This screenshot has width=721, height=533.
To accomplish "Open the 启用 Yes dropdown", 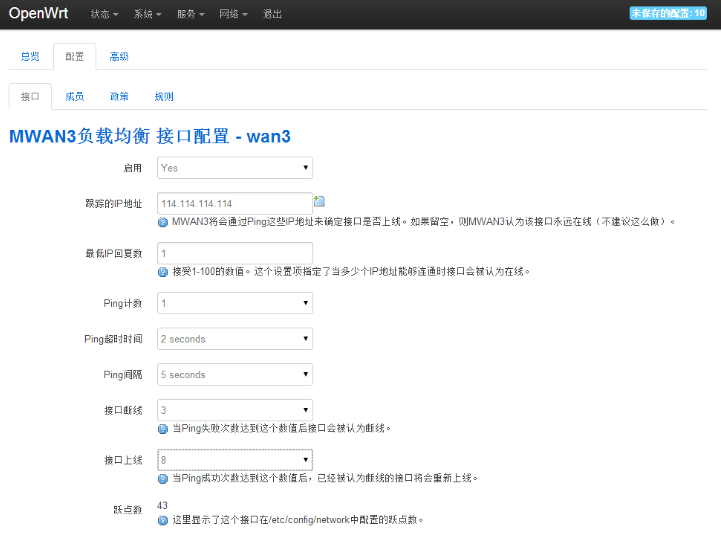I will (x=235, y=168).
